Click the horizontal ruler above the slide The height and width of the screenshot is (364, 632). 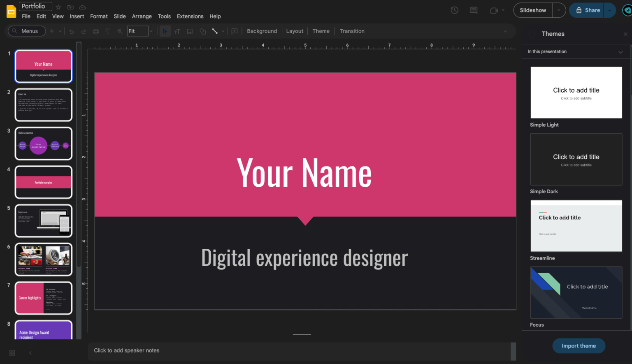coord(304,45)
